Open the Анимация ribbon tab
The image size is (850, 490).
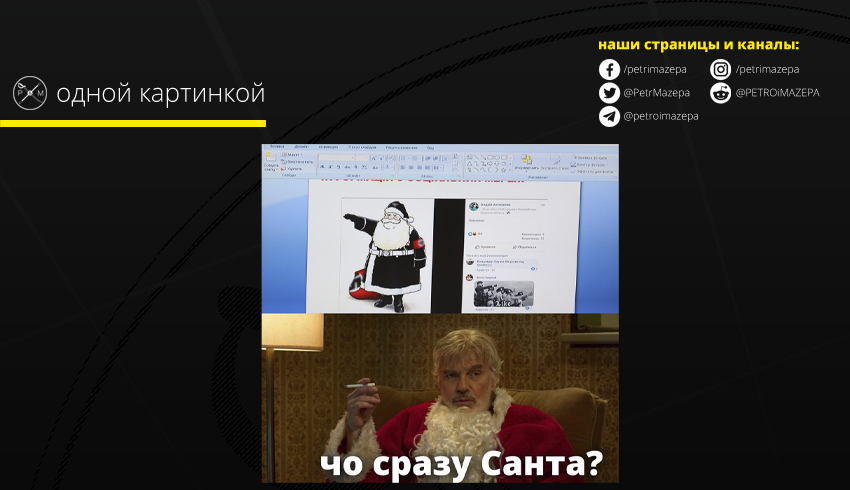(328, 148)
